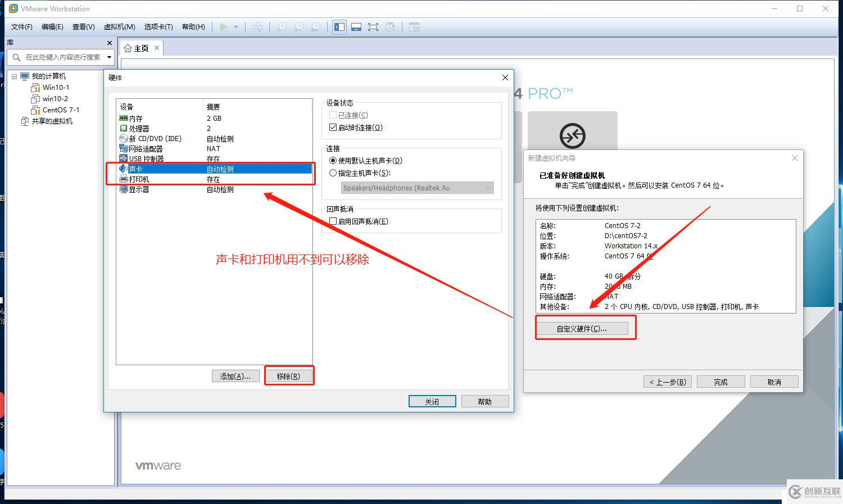The height and width of the screenshot is (504, 843).
Task: Click D:\centOS7-2 location text in wizard
Action: (626, 236)
